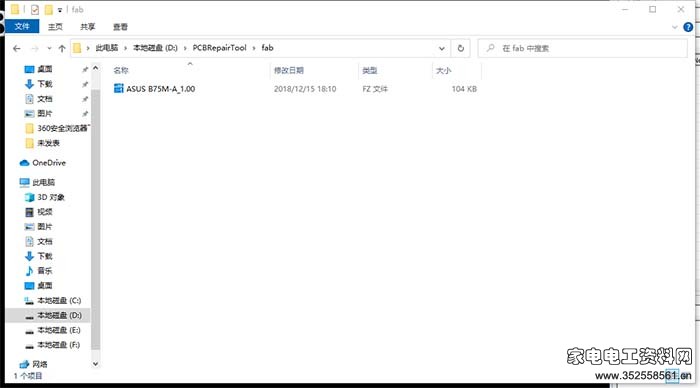The image size is (700, 388).
Task: Open the 文件 ribbon tab
Action: (22, 26)
